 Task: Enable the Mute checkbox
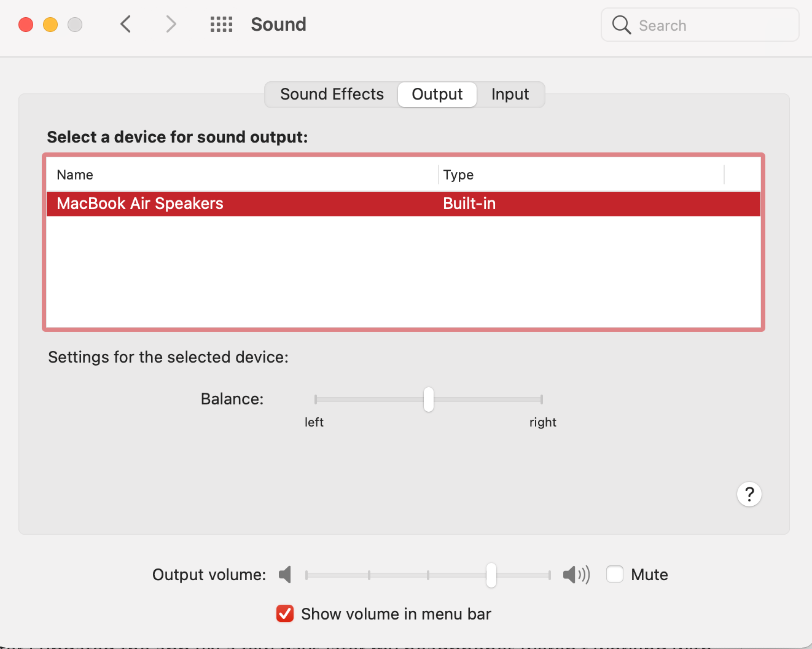(x=615, y=574)
